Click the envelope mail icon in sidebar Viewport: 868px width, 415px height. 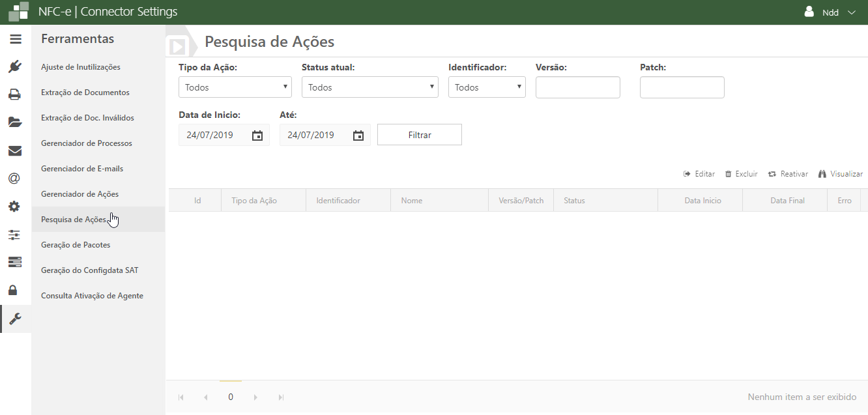pyautogui.click(x=14, y=151)
